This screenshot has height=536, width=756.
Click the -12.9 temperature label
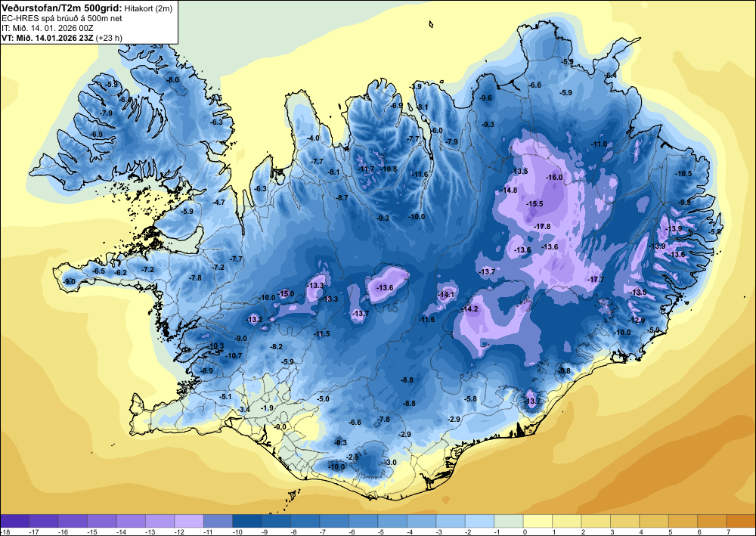click(636, 321)
